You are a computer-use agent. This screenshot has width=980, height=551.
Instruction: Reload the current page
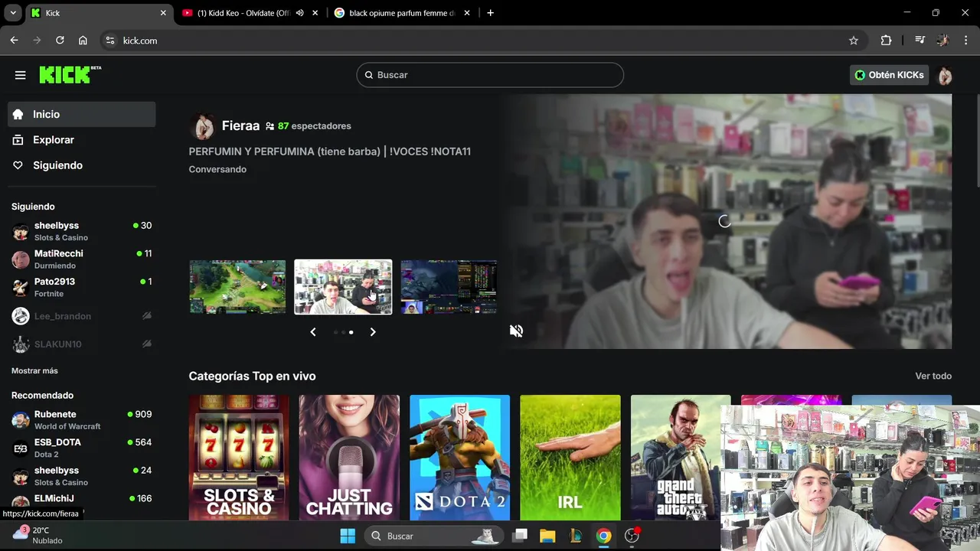coord(60,41)
